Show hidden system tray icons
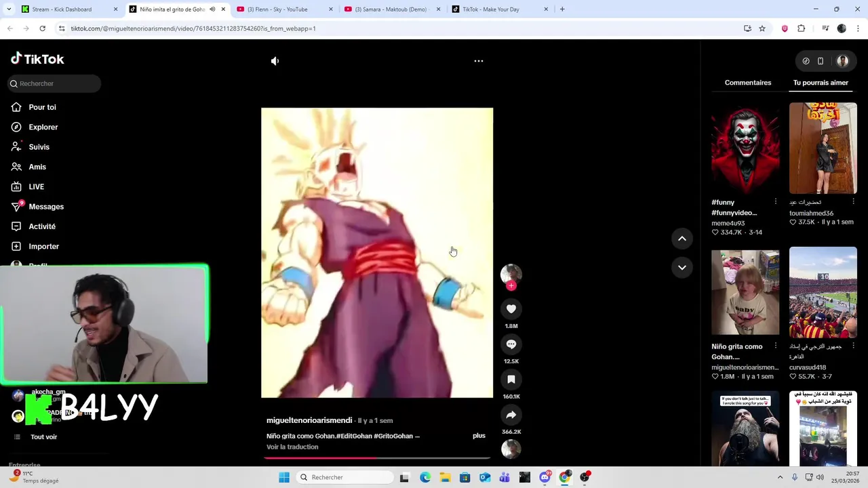868x488 pixels. click(x=780, y=477)
